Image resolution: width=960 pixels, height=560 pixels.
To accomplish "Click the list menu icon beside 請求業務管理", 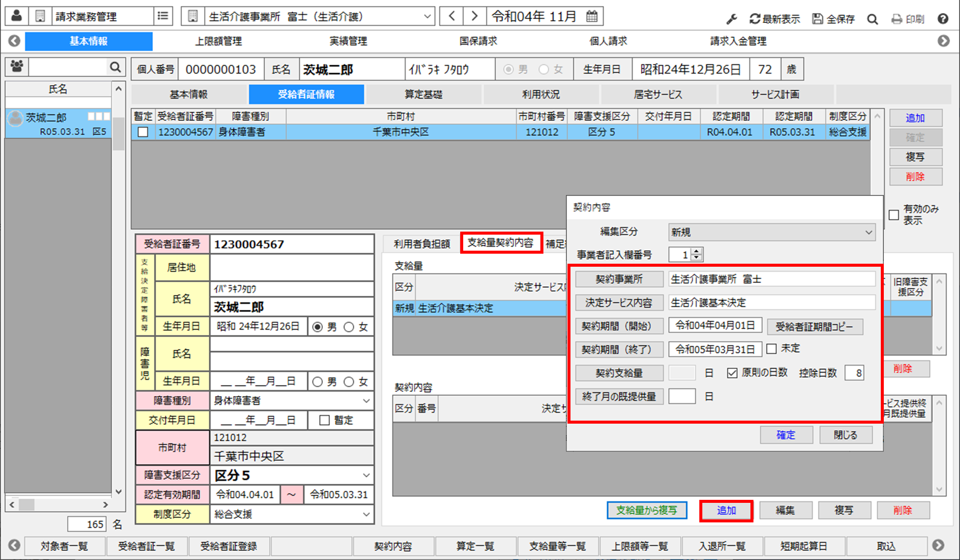I will [x=163, y=16].
